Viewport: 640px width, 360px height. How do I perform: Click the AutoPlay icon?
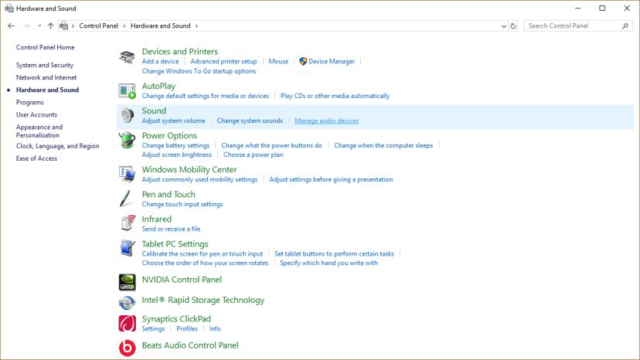(x=127, y=91)
